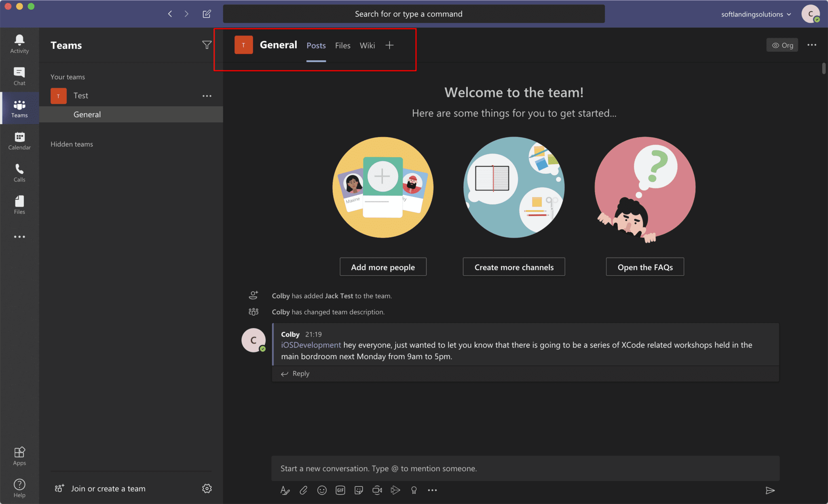Open the Files section in sidebar

coord(19,205)
